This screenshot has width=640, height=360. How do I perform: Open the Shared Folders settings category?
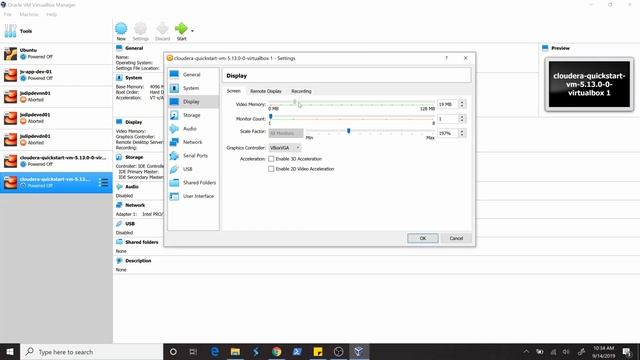click(x=193, y=182)
